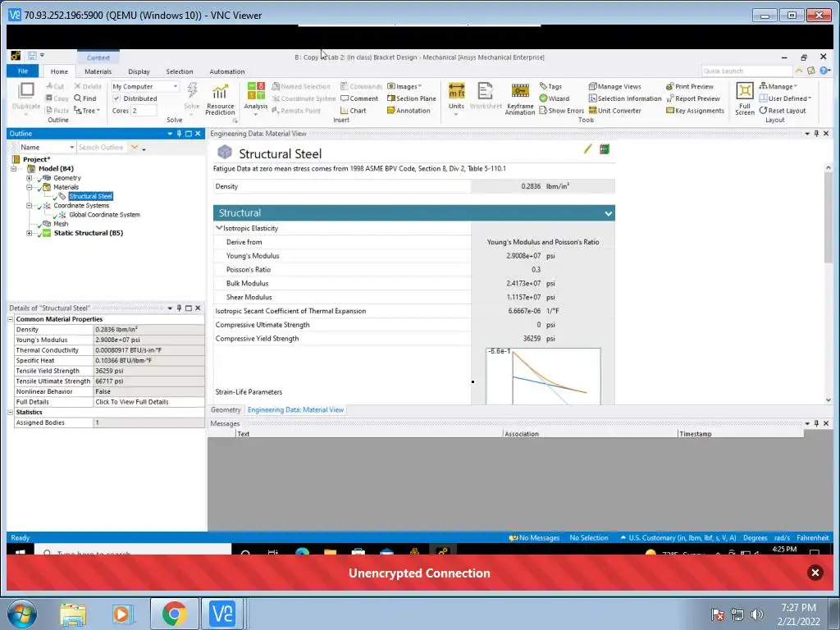
Task: Open Resource Prediction tool
Action: [220, 99]
